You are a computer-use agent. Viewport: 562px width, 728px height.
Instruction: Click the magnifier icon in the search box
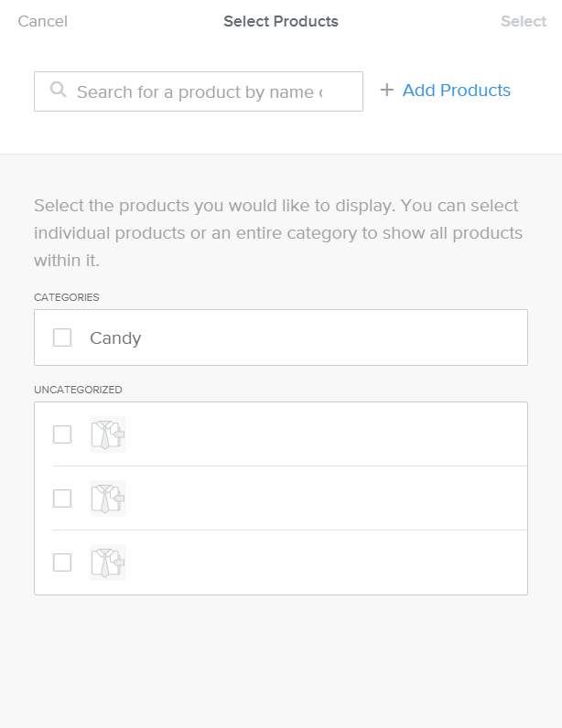(59, 89)
